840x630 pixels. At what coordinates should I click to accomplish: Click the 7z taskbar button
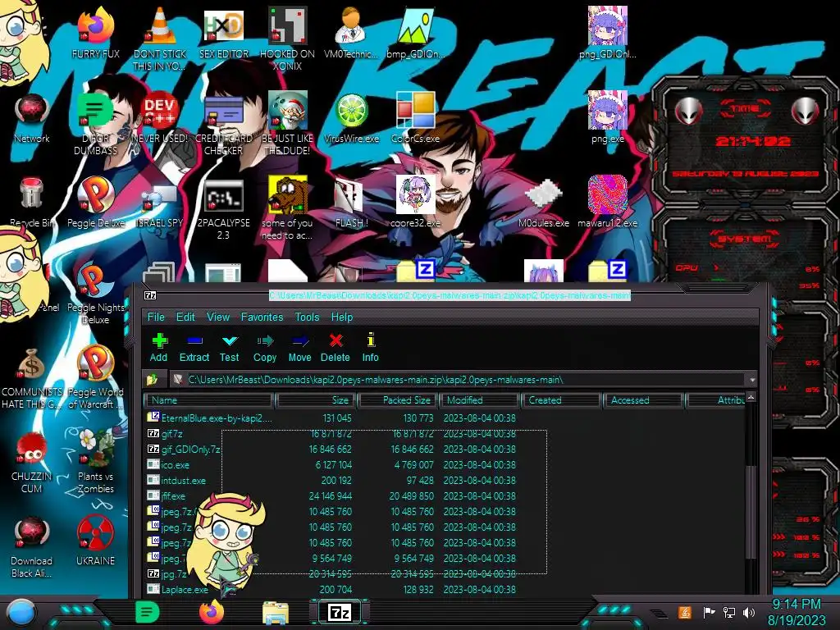[339, 612]
